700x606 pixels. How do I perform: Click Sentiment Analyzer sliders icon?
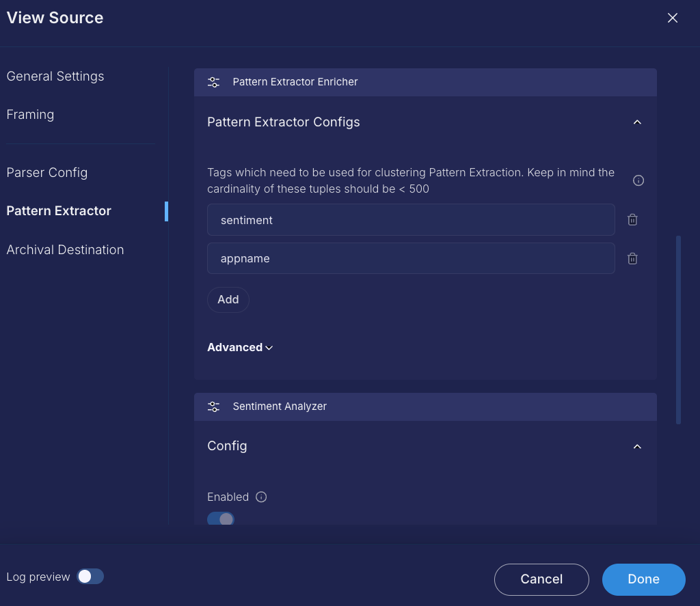[x=213, y=407]
